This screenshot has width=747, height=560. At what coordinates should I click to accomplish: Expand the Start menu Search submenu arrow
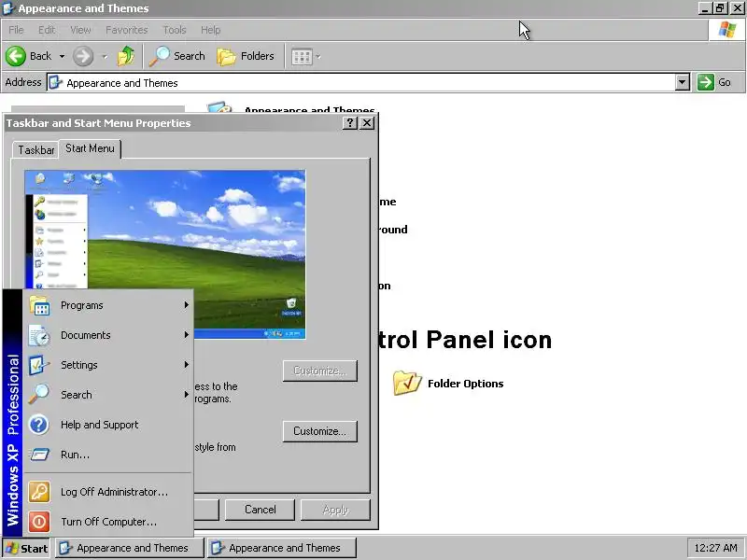point(187,394)
